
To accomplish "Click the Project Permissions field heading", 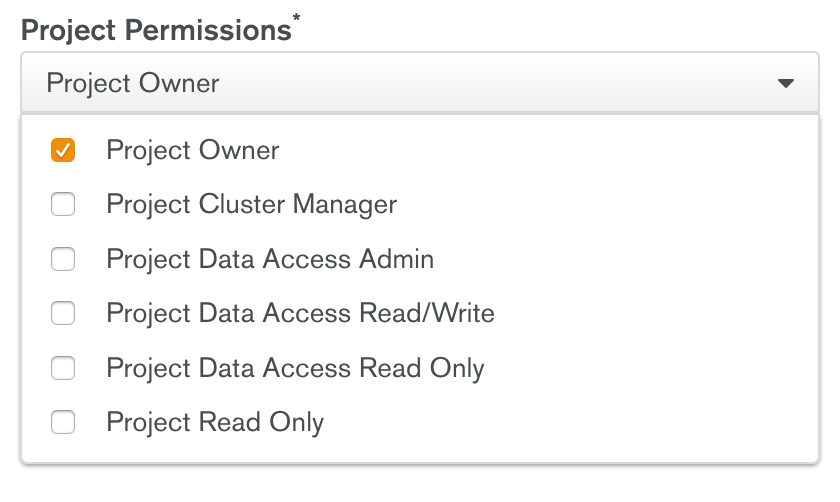I will click(156, 30).
